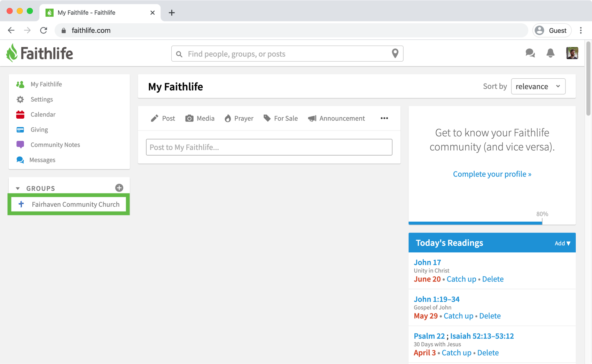The width and height of the screenshot is (592, 364).
Task: Catch up on April 3 reading
Action: pyautogui.click(x=457, y=353)
